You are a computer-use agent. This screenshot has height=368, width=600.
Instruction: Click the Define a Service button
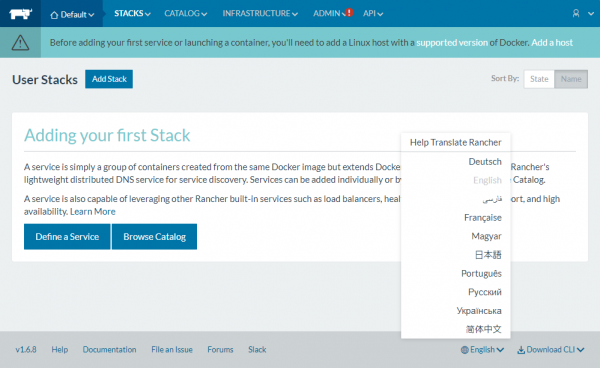pos(67,237)
